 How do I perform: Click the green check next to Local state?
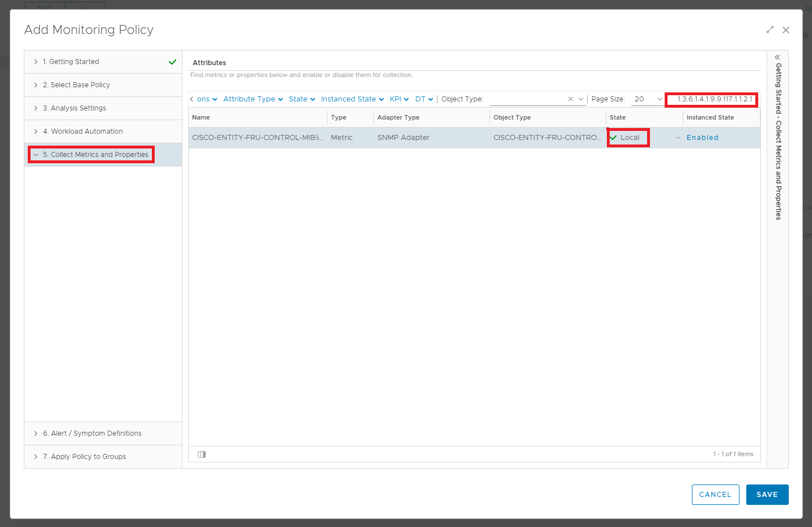[613, 138]
